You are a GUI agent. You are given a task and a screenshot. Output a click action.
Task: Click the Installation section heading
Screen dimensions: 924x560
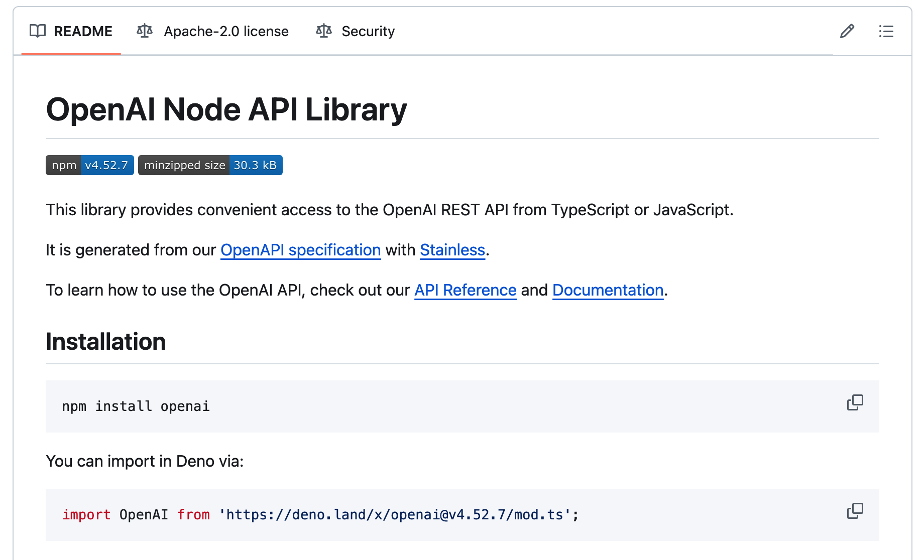(x=105, y=341)
